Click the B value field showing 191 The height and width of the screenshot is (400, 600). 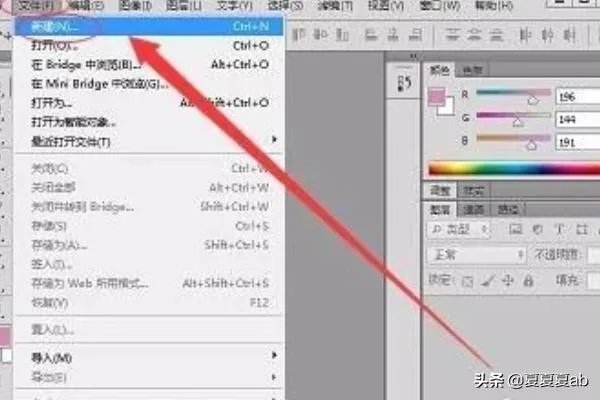577,142
